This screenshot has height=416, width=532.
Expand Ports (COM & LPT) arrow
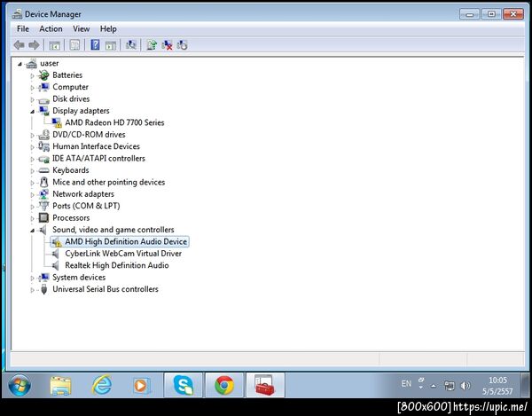33,207
